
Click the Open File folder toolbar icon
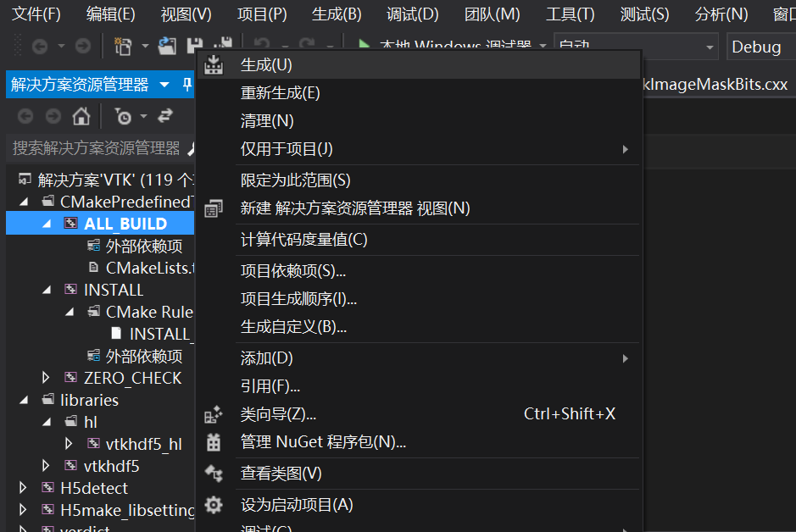tap(168, 47)
